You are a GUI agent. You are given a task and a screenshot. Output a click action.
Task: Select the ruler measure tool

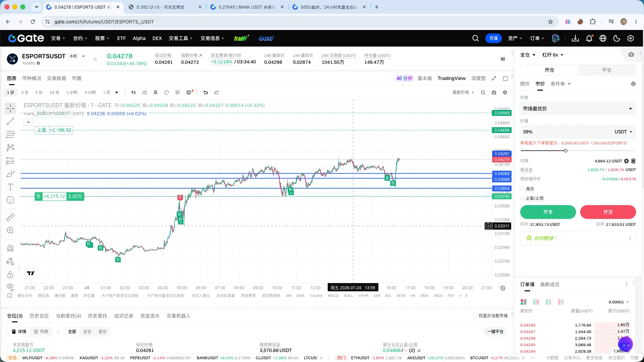10,217
